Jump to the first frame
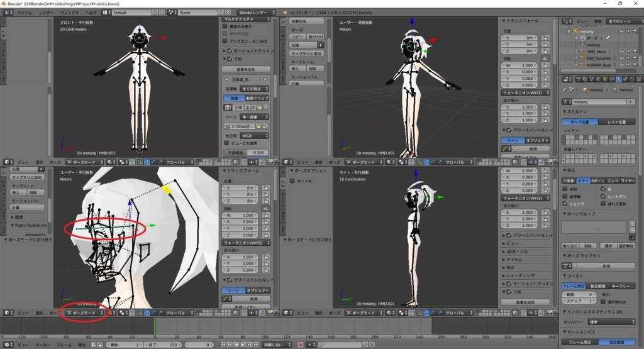 point(223,345)
